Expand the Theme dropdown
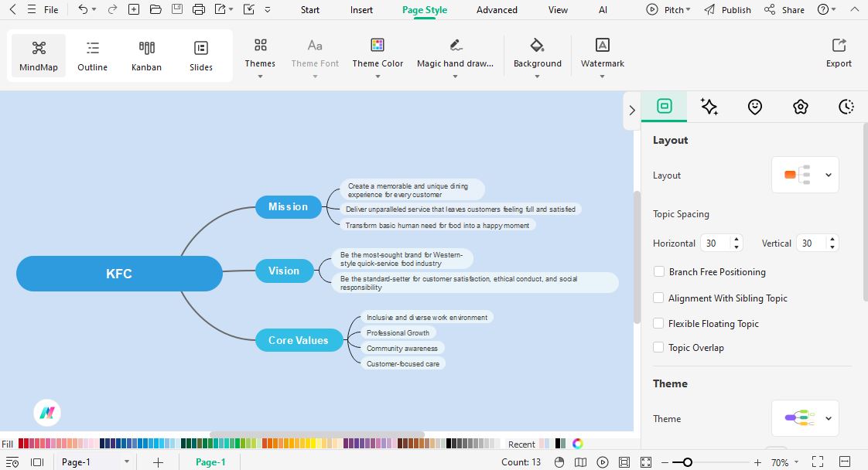 pyautogui.click(x=805, y=418)
